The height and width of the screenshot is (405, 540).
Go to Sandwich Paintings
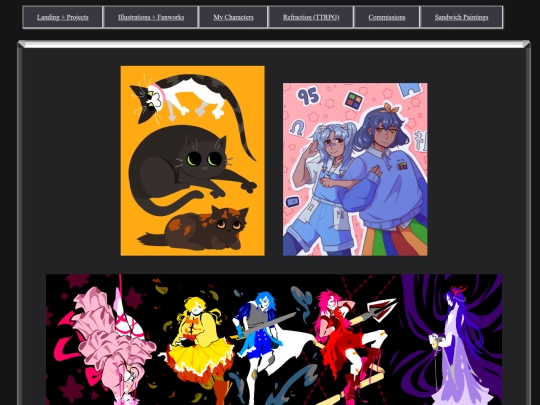(461, 17)
